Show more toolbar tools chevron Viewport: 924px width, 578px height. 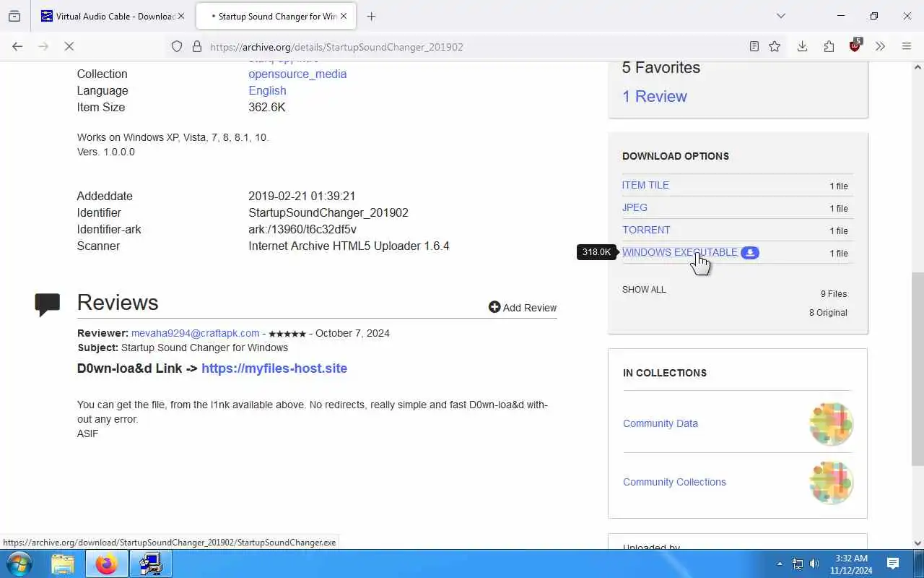(x=880, y=46)
